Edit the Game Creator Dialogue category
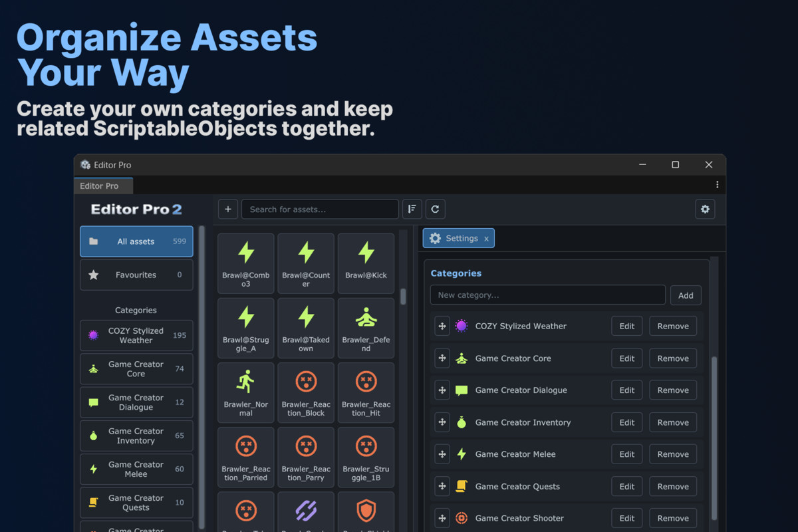Image resolution: width=798 pixels, height=532 pixels. [627, 390]
